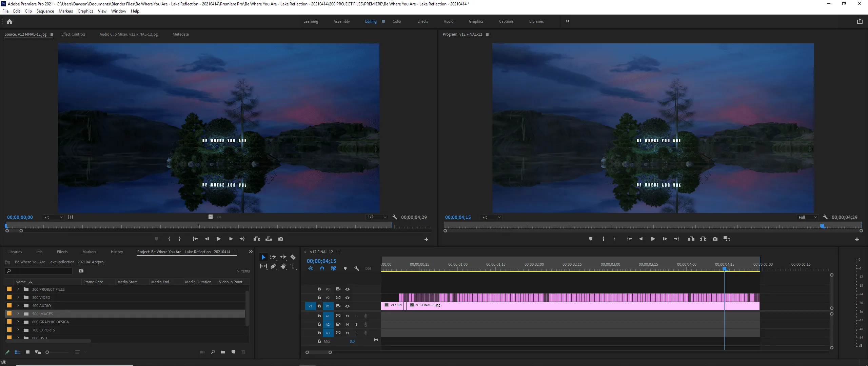
Task: Open the Sequence menu
Action: [45, 11]
